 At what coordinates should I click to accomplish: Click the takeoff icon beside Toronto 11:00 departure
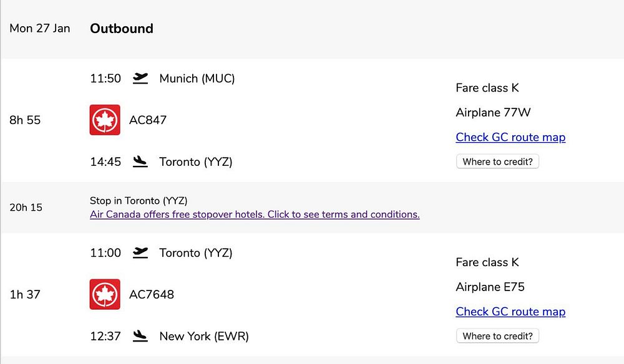coord(140,253)
